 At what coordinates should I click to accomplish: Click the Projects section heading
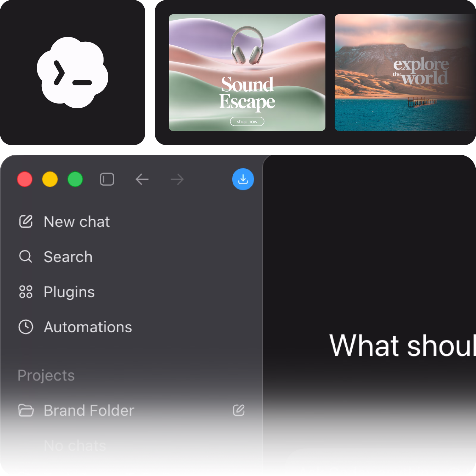tap(46, 375)
